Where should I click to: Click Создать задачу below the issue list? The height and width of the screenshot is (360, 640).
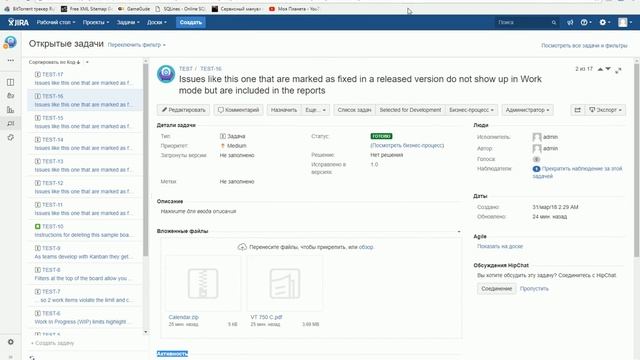pos(53,343)
